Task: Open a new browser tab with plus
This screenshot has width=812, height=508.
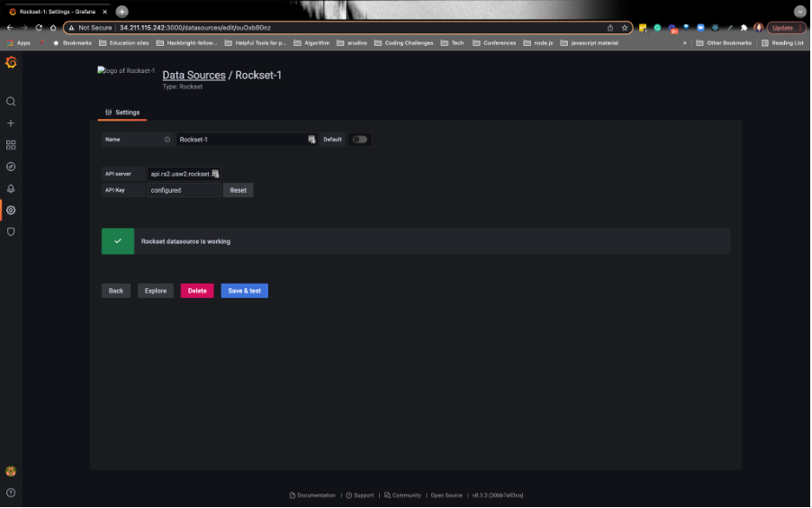Action: tap(122, 12)
